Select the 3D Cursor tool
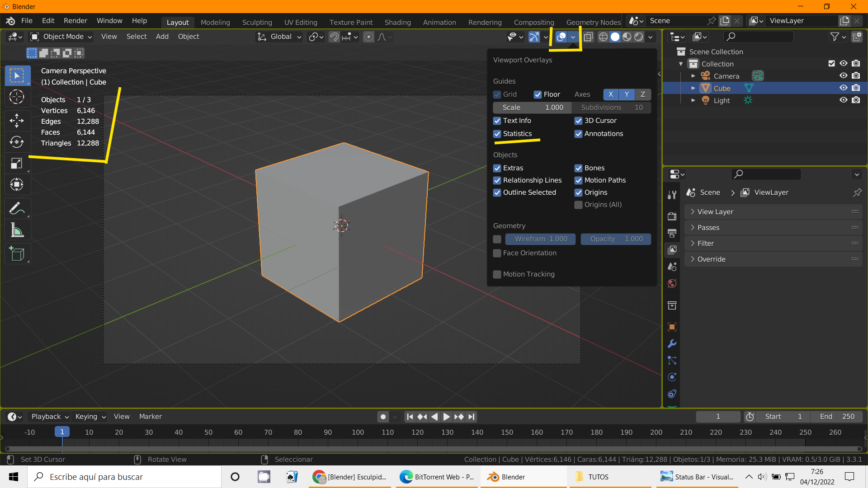This screenshot has width=868, height=488. point(17,97)
